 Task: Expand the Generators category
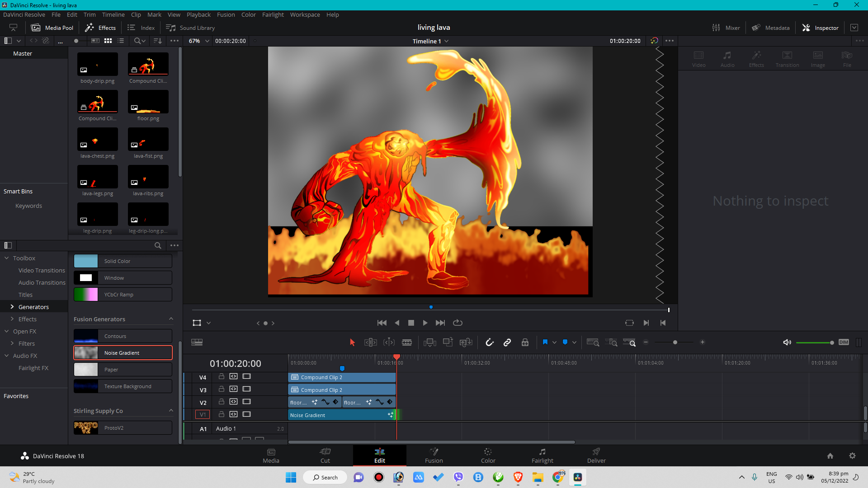point(12,307)
